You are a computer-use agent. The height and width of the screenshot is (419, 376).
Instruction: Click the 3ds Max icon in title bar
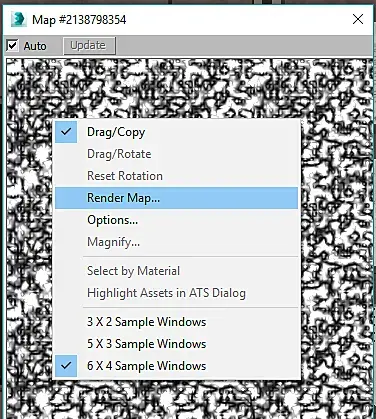pos(18,19)
